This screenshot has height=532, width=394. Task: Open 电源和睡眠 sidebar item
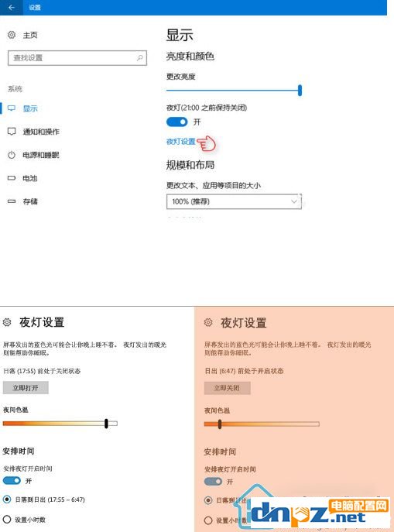pyautogui.click(x=41, y=155)
